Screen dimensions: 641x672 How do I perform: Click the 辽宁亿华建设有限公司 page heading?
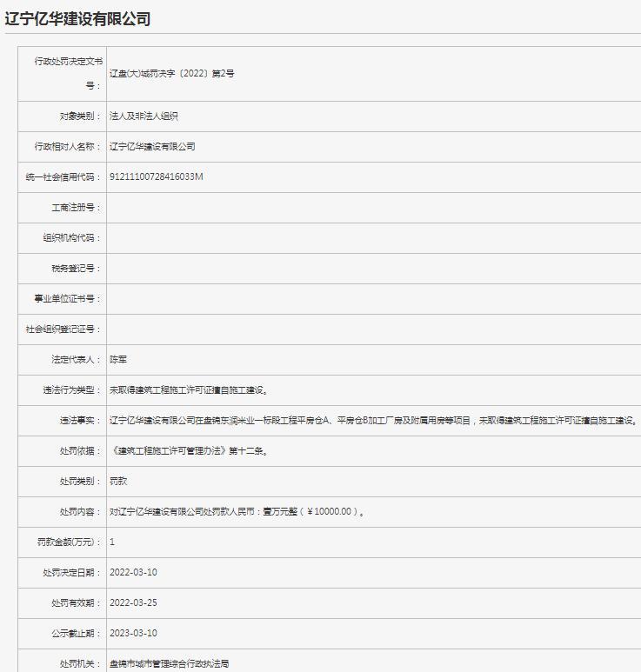click(x=77, y=19)
